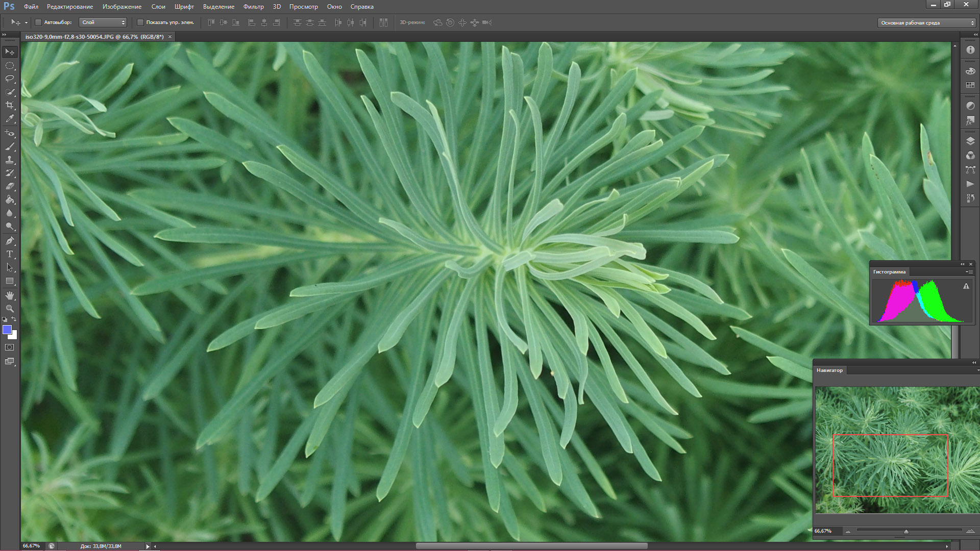Select the Lasso tool
980x551 pixels.
click(10, 79)
